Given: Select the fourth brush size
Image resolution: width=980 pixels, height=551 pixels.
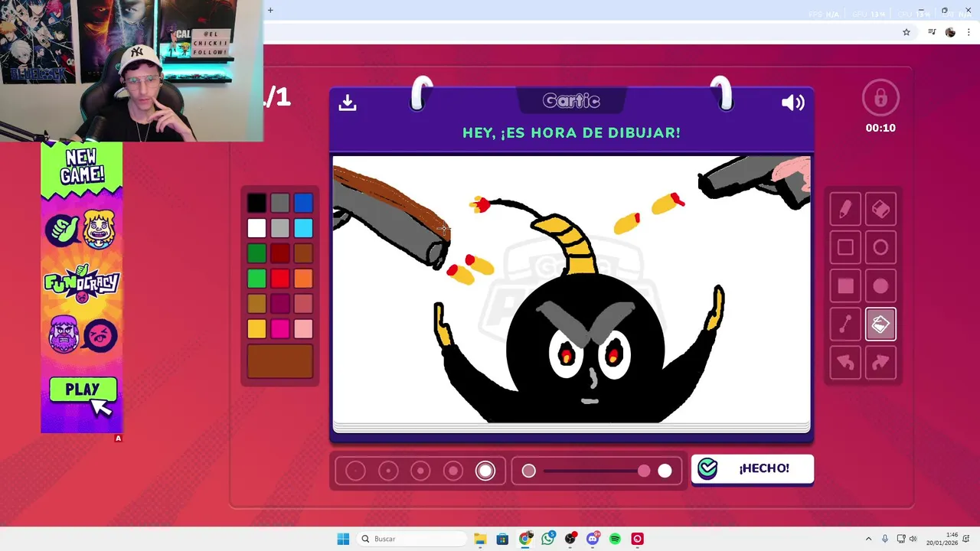Looking at the screenshot, I should tap(453, 471).
